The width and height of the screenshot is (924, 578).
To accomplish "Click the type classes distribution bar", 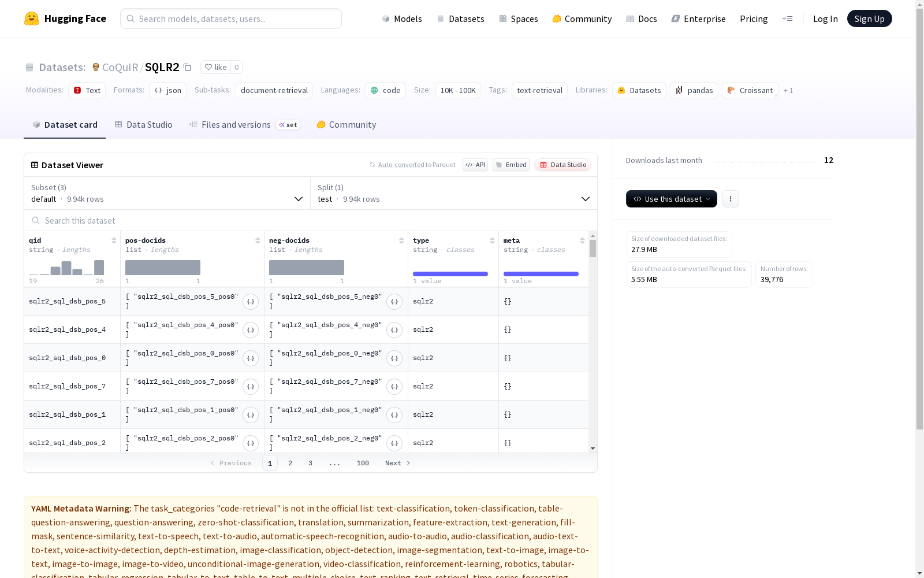I will (450, 274).
